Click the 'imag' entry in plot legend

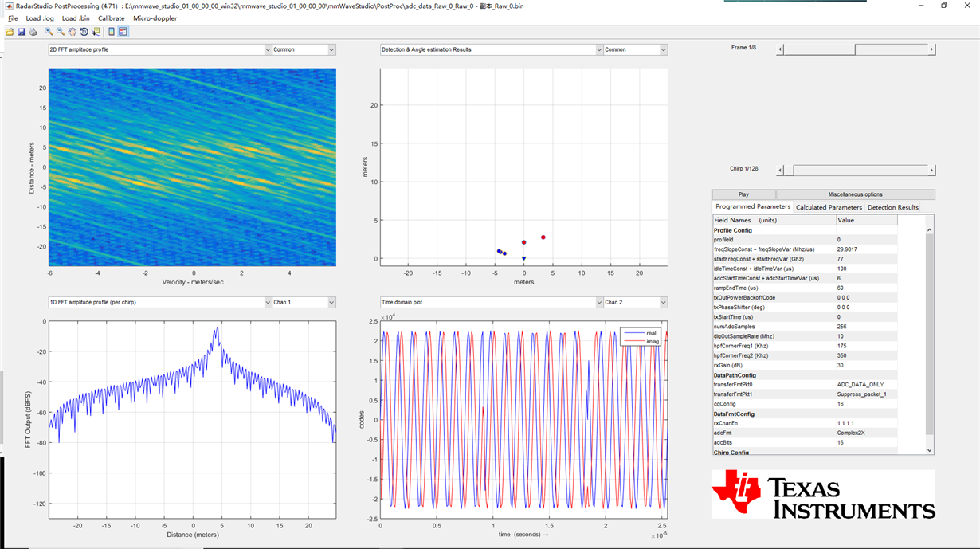point(653,340)
